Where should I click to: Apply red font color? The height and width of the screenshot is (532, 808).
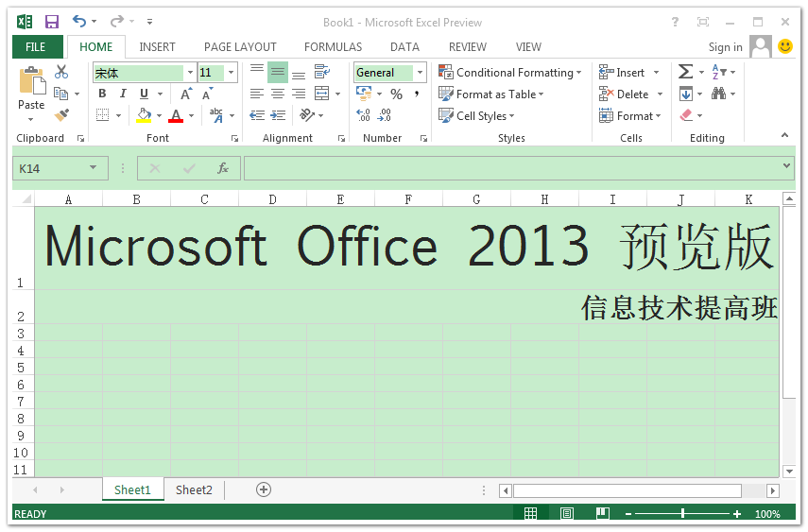176,115
